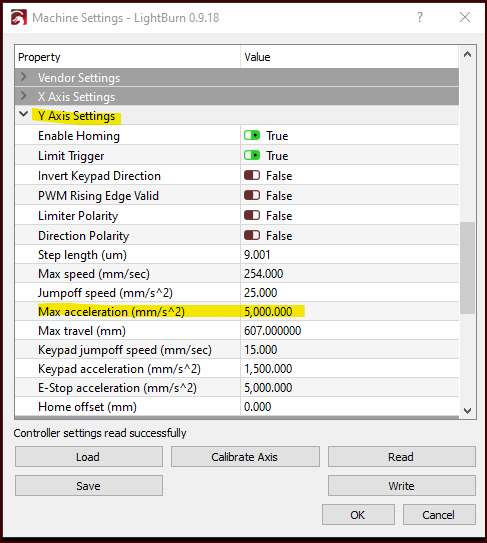Enable PWM Rising Edge Valid toggle
The height and width of the screenshot is (543, 487).
(x=252, y=196)
